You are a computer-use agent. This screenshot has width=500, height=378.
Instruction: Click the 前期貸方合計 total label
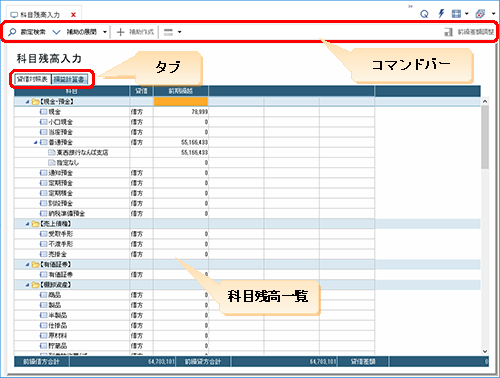tap(203, 362)
